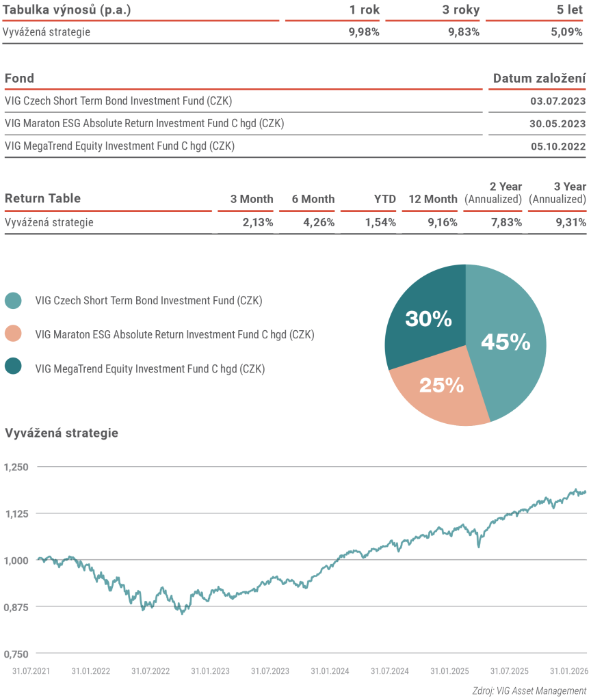Click the dark teal legend circle for MegaTrend Equity
Screen dimensions: 591x700
point(13,368)
